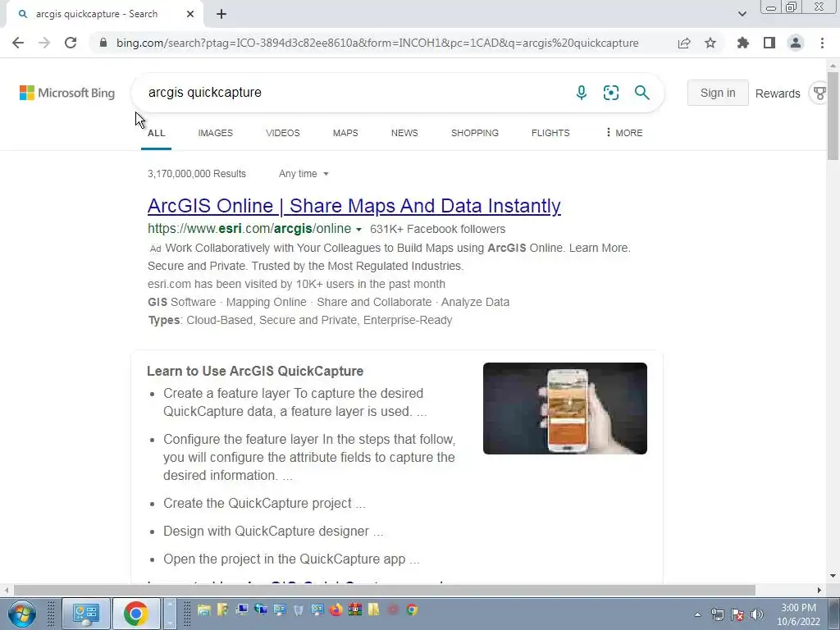Go to the Microsoft Bing logo home
The image size is (840, 630).
point(67,93)
